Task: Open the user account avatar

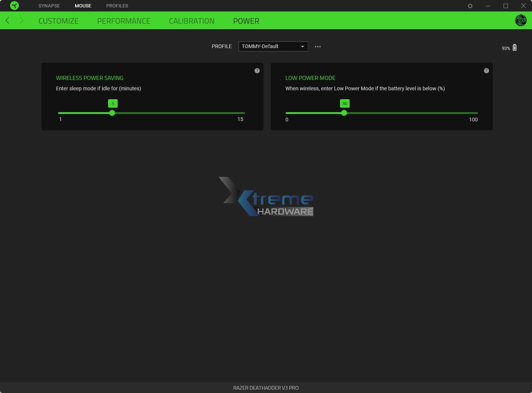Action: pos(521,20)
